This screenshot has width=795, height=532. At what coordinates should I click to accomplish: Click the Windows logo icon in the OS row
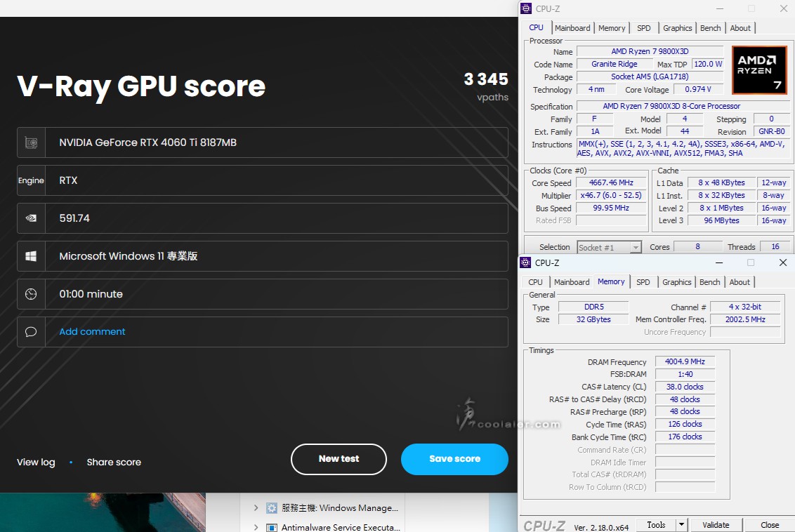31,256
